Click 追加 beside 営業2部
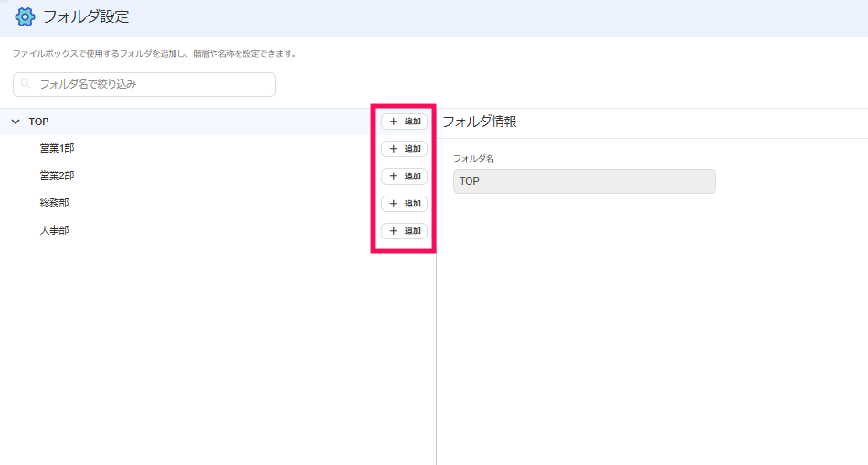The image size is (868, 465). (x=404, y=176)
